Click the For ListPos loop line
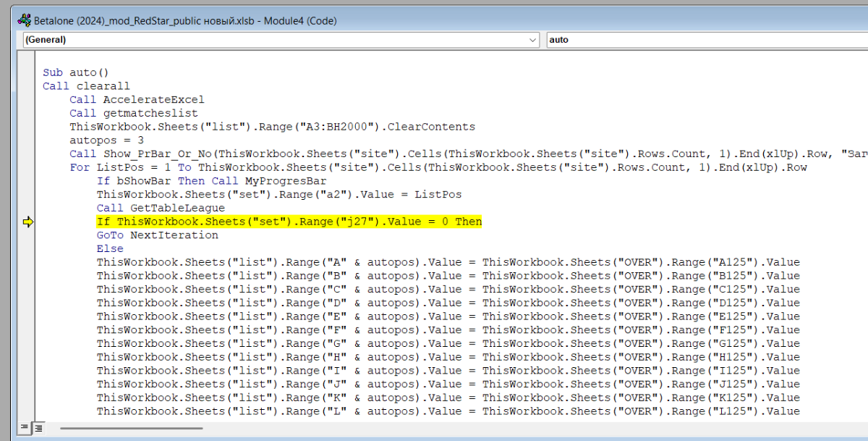The image size is (868, 441). 362,168
